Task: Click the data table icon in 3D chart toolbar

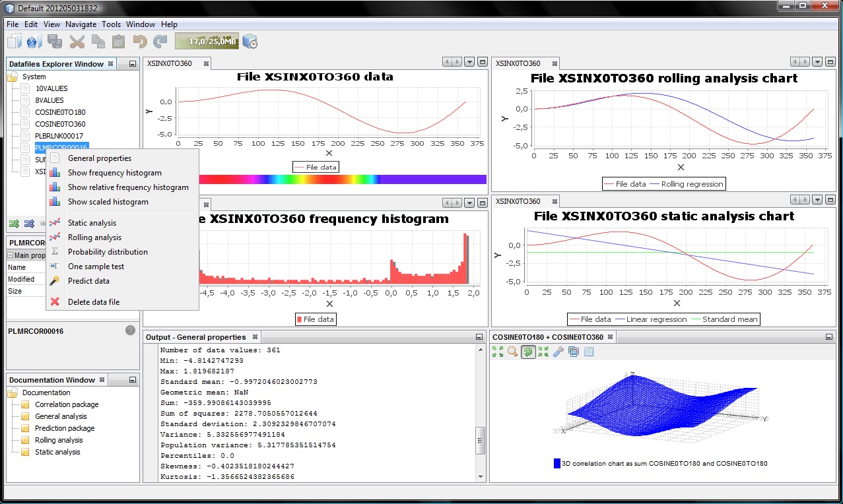Action: click(x=589, y=352)
